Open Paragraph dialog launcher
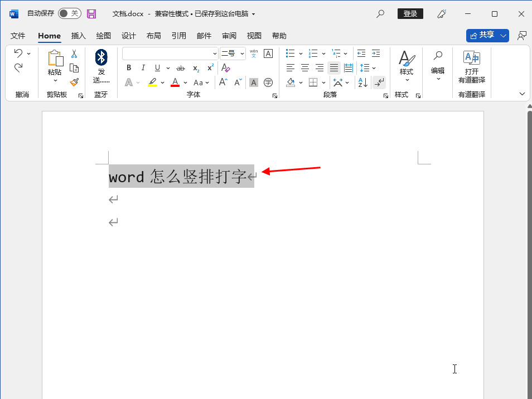Screen dimensions: 532x399 [x=386, y=96]
